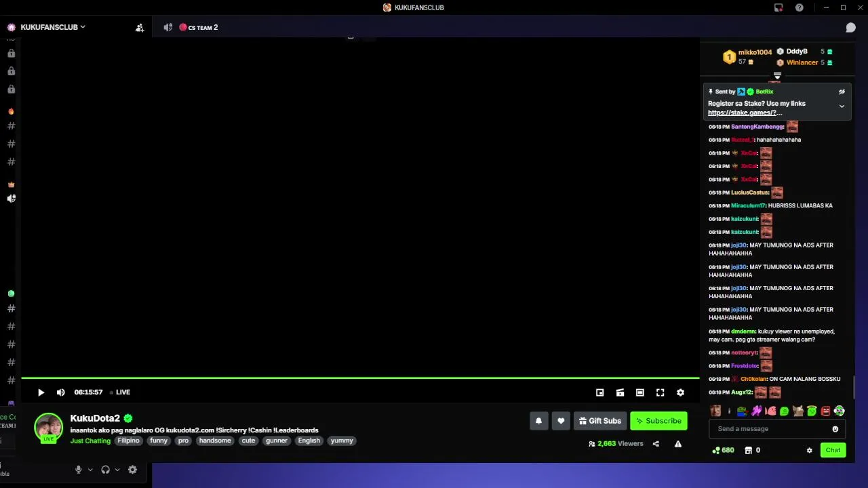
Task: Click invite people icon in header
Action: pyautogui.click(x=140, y=28)
